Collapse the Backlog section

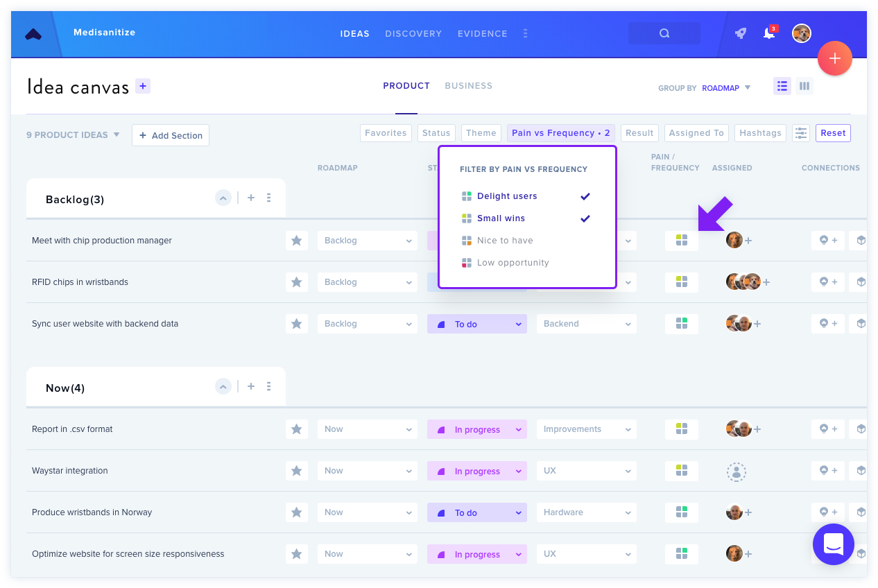[x=223, y=198]
